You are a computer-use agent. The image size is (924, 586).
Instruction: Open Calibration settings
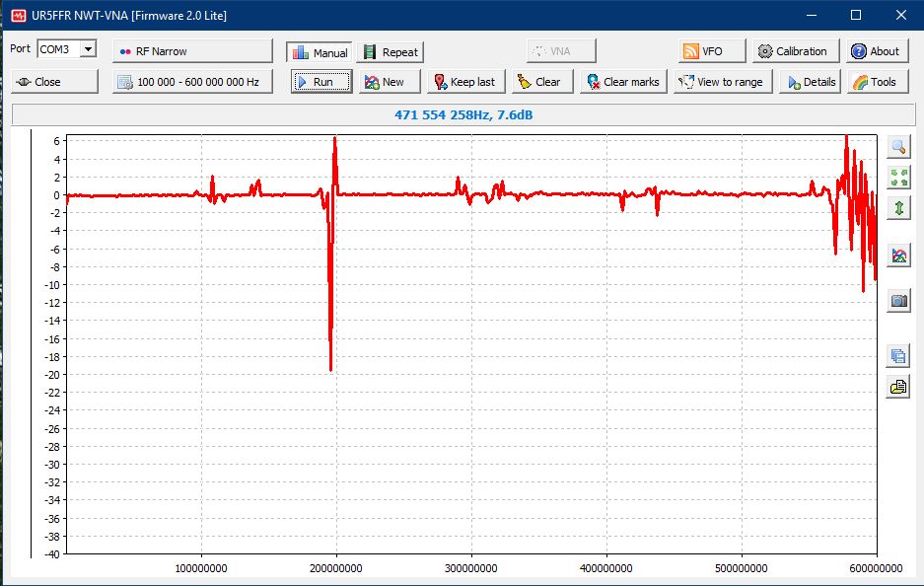pos(796,51)
